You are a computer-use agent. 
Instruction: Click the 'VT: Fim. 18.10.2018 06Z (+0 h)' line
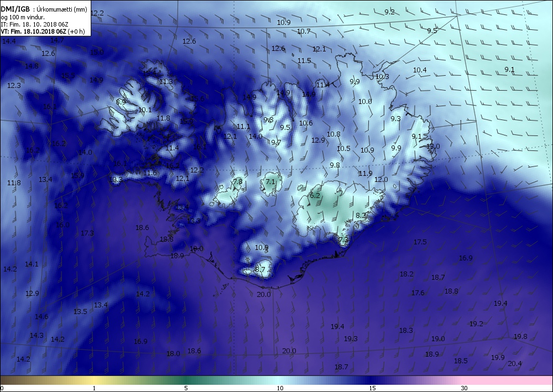[43, 32]
